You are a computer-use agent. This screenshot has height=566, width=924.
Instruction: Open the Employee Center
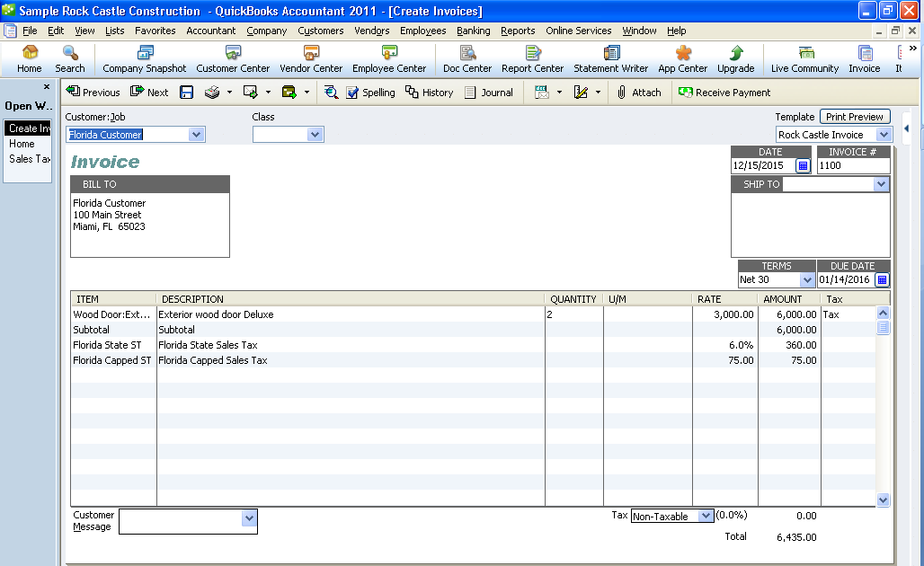pos(389,59)
